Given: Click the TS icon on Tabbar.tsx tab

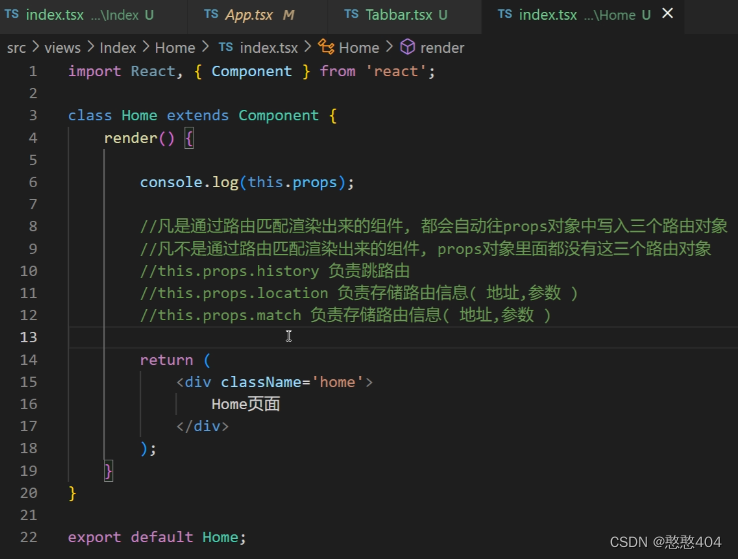Looking at the screenshot, I should 351,14.
